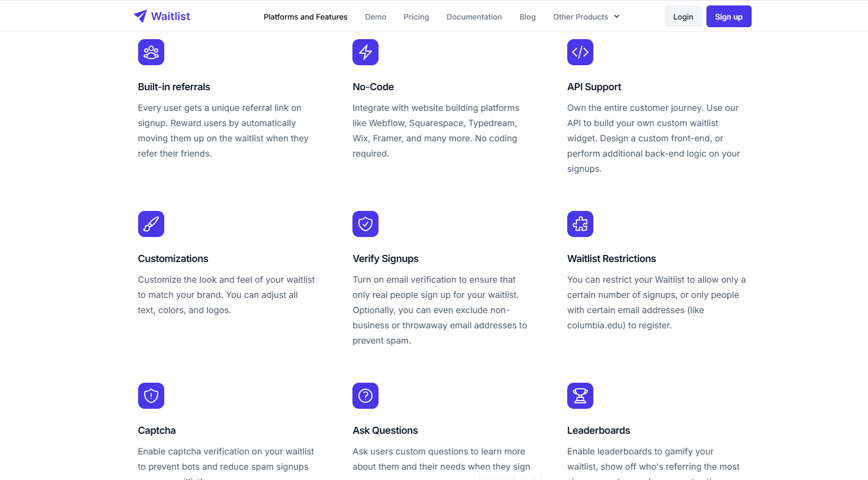The image size is (868, 480).
Task: Click the API Support code icon
Action: 580,52
